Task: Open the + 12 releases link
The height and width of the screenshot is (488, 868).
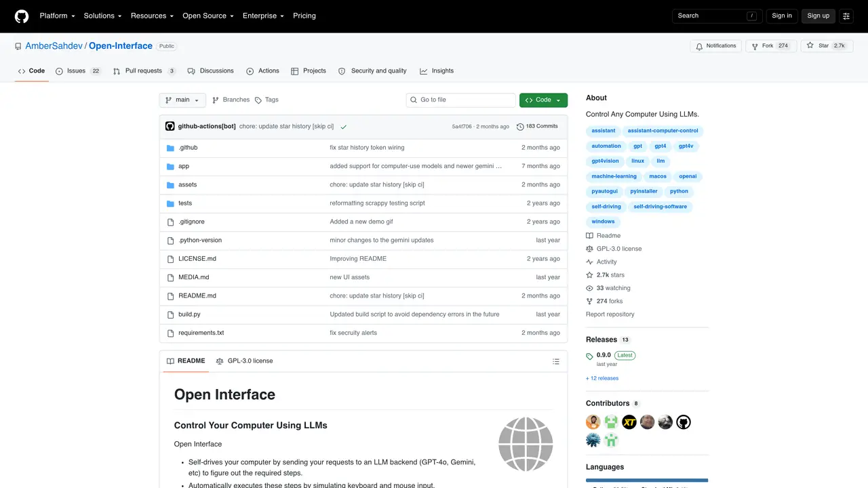Action: (602, 379)
